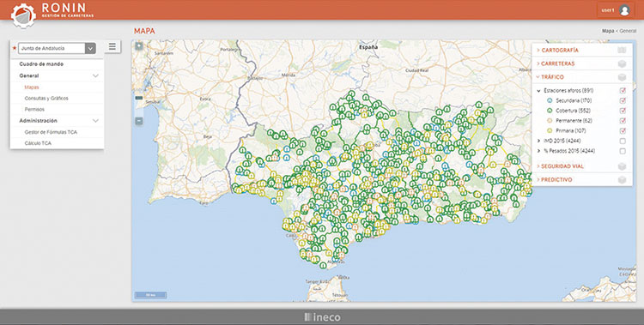This screenshot has height=325, width=644.
Task: Go to Cuadro de mando
Action: click(x=41, y=64)
